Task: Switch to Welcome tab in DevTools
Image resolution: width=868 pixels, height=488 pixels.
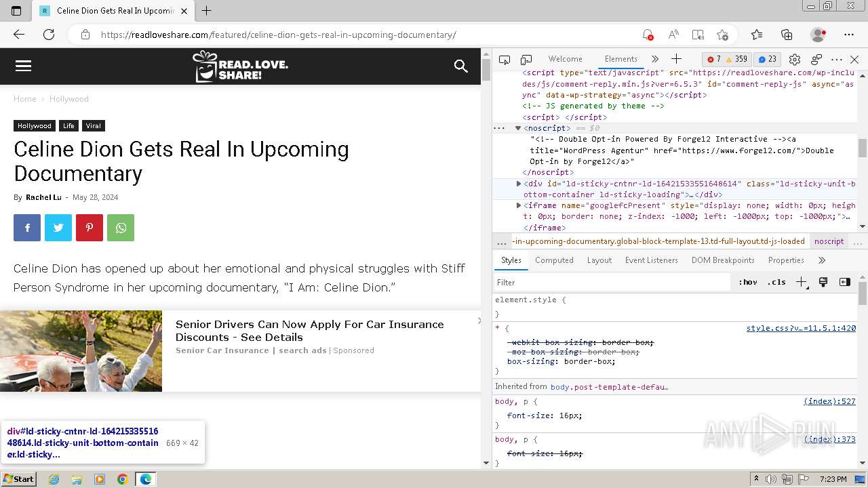Action: [x=565, y=59]
